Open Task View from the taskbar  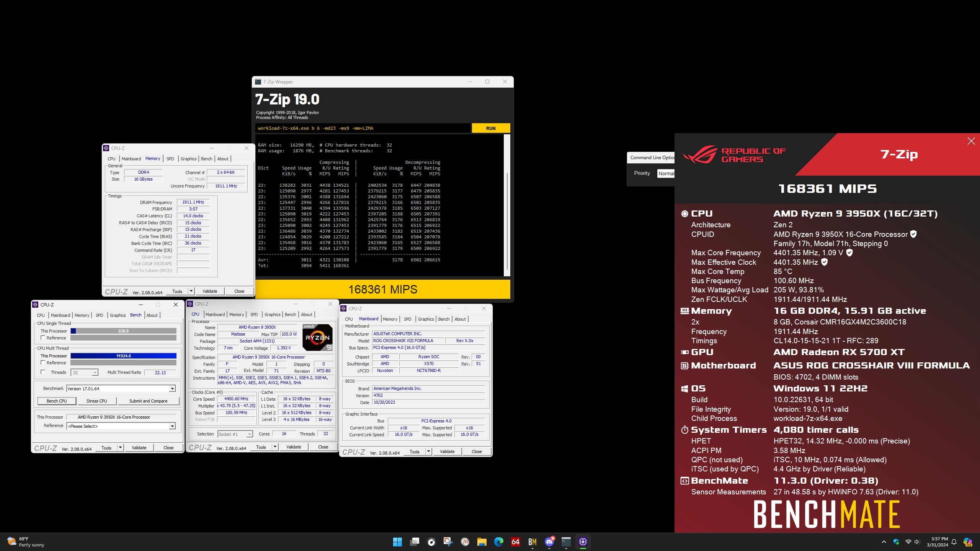click(414, 542)
